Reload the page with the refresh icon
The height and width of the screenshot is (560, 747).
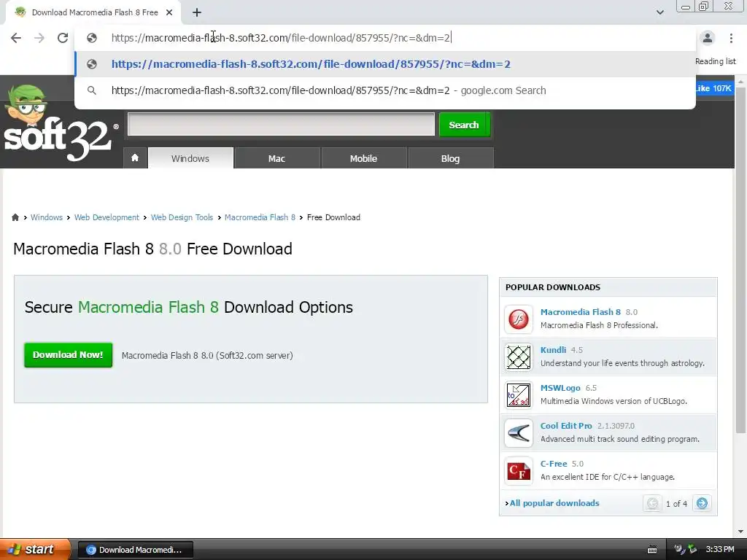(x=63, y=38)
